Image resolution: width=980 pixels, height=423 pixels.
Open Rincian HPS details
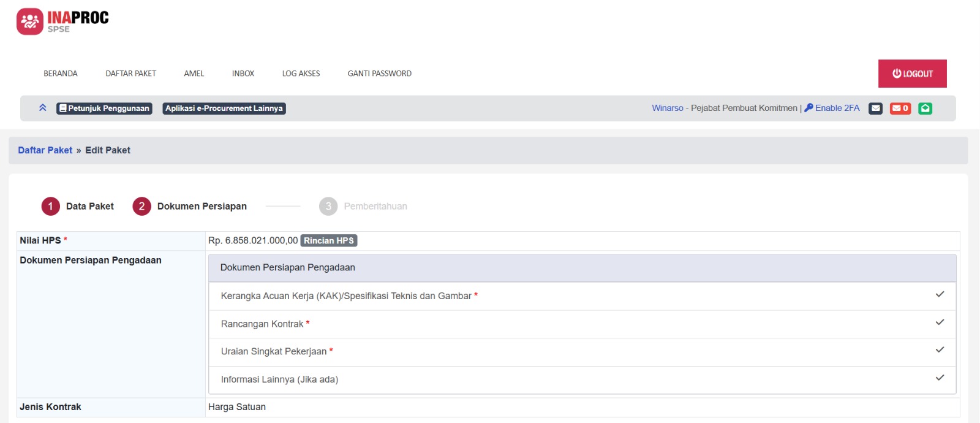tap(329, 241)
